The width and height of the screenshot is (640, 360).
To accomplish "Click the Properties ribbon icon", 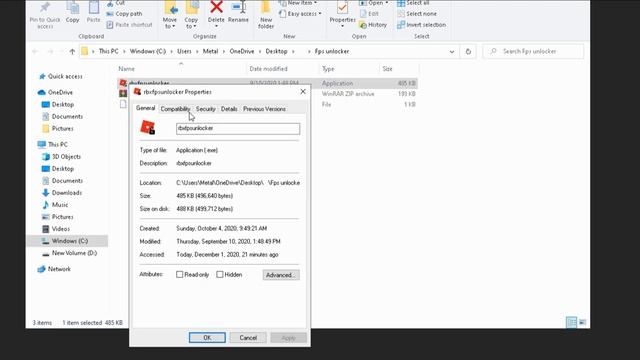I will [x=342, y=7].
